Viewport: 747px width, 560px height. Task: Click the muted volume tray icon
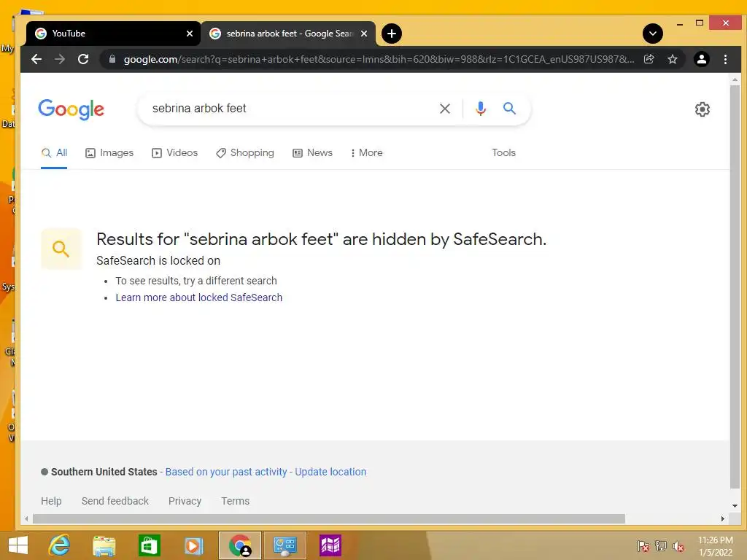(x=678, y=546)
